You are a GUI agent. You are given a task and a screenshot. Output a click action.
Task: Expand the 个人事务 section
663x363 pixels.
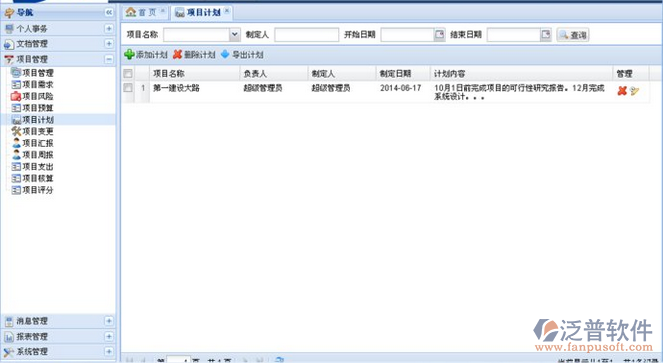pyautogui.click(x=109, y=28)
